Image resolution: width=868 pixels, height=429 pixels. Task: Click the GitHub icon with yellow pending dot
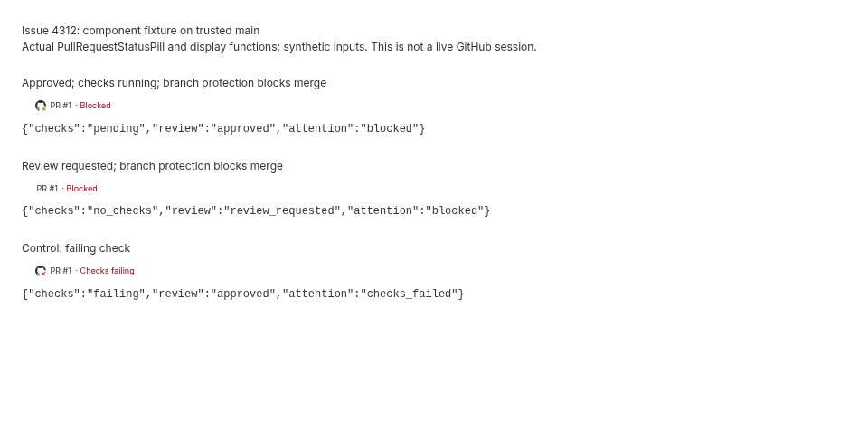point(41,106)
